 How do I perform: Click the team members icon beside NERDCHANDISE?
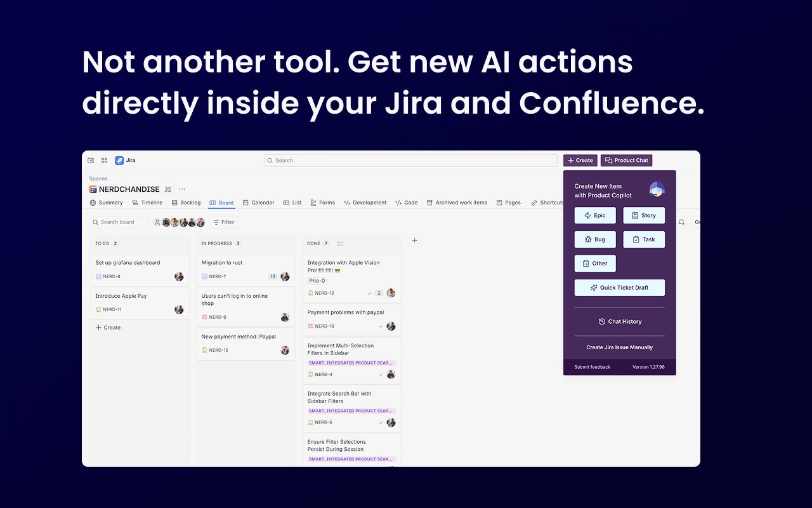(167, 189)
